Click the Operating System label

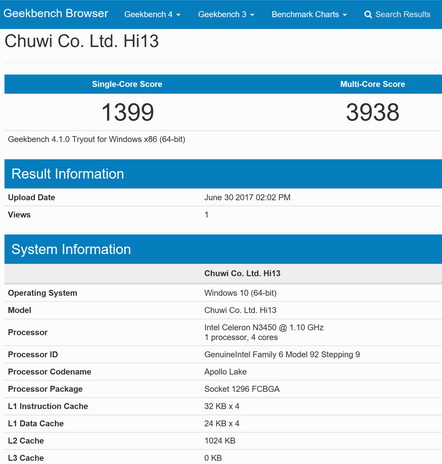coord(43,293)
